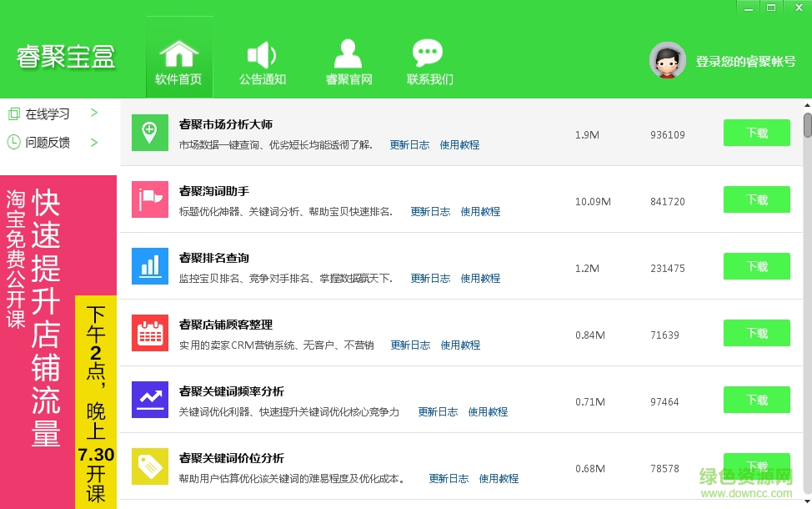Click the blue bar chart icon for 睿聚排名查询

click(x=150, y=266)
